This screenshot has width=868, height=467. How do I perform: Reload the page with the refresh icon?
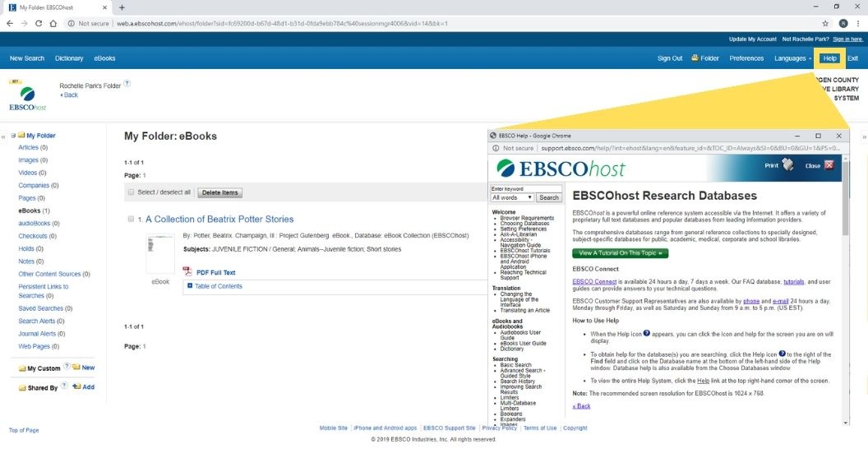38,23
